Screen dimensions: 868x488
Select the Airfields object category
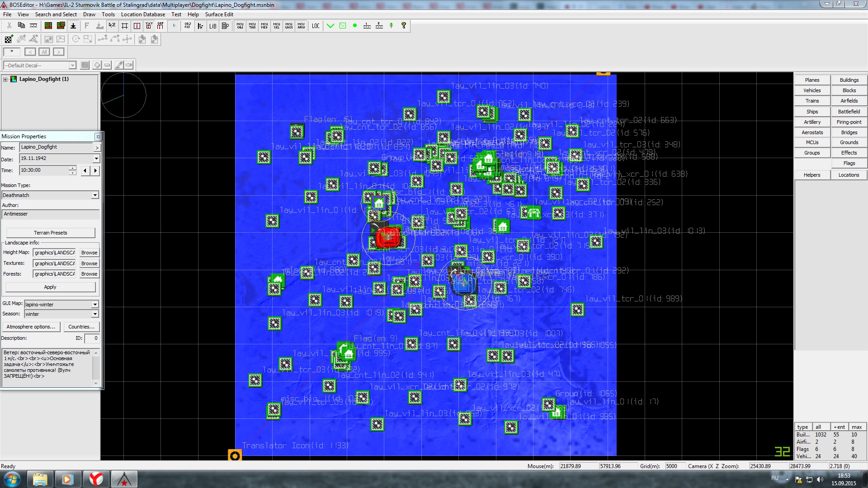click(x=849, y=101)
